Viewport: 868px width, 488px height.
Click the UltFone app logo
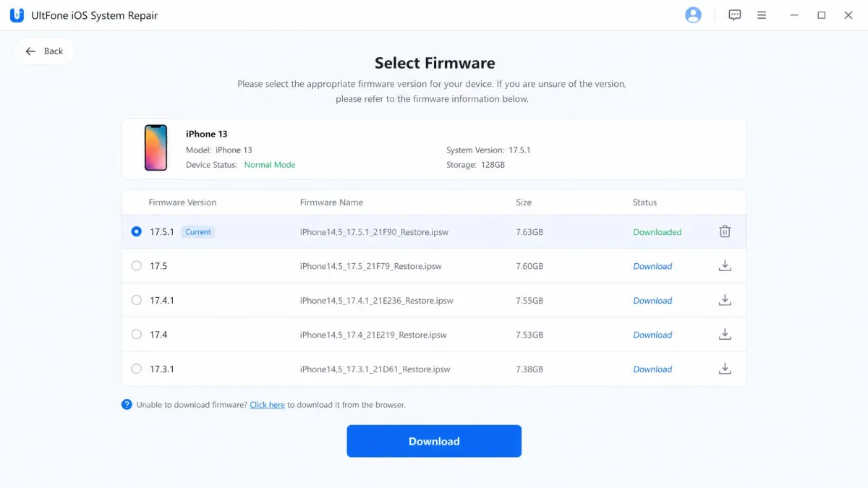[17, 15]
